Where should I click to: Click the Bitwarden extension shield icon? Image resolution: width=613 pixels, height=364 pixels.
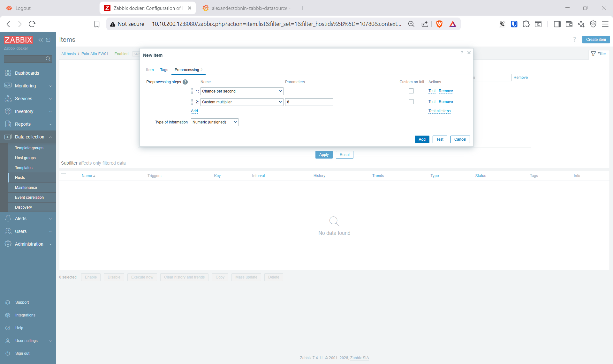coord(514,24)
